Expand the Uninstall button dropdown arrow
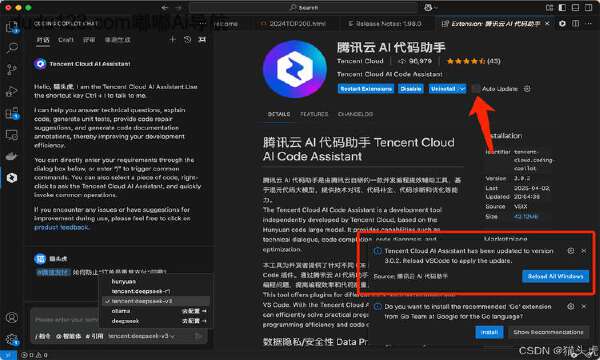This screenshot has width=600, height=360. tap(462, 89)
